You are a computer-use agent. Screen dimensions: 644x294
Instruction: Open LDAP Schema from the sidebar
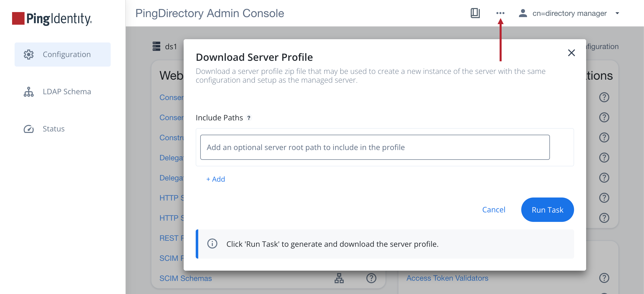[x=67, y=91]
